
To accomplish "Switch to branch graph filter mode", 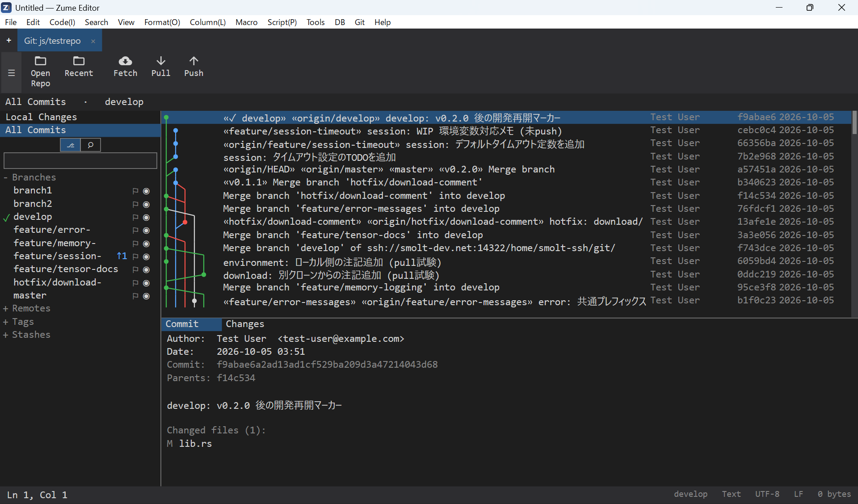I will click(x=71, y=145).
